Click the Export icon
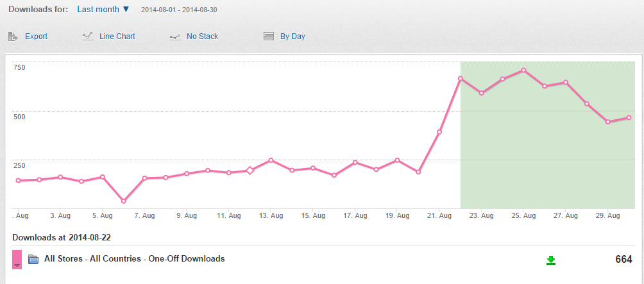The height and width of the screenshot is (284, 644). [x=13, y=37]
